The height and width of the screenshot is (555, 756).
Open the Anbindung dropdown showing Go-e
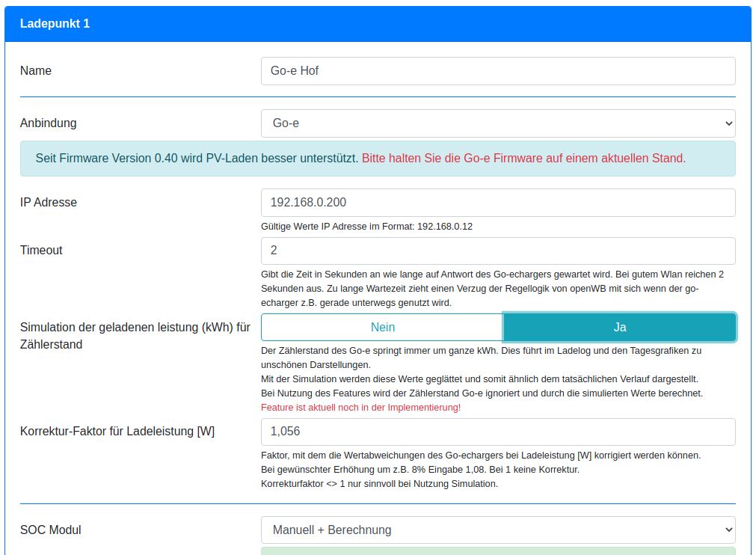498,123
